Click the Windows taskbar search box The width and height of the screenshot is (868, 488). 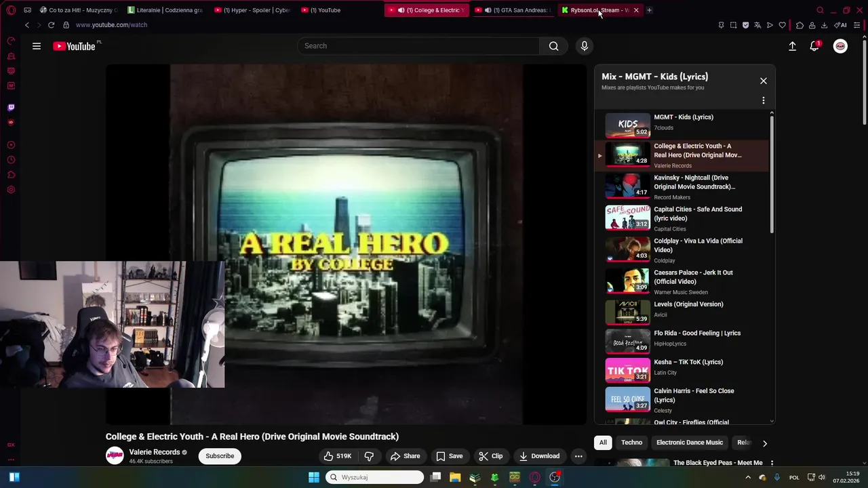click(x=375, y=477)
